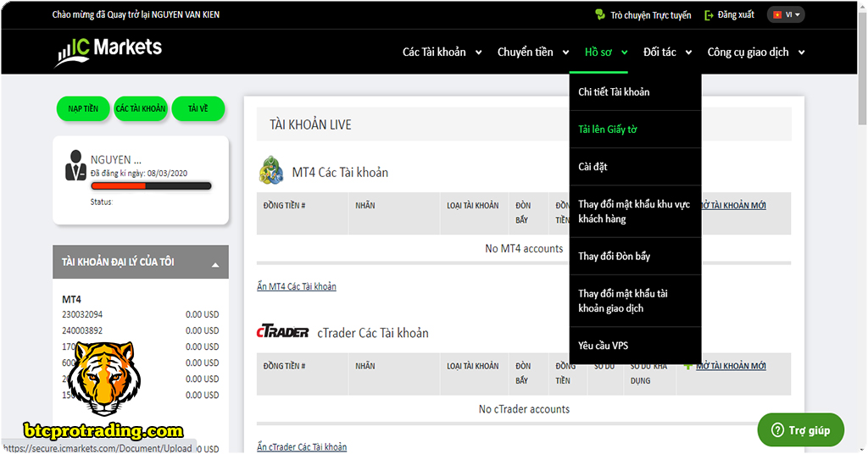Select Chi tiết Tài khoản menu item

point(614,92)
